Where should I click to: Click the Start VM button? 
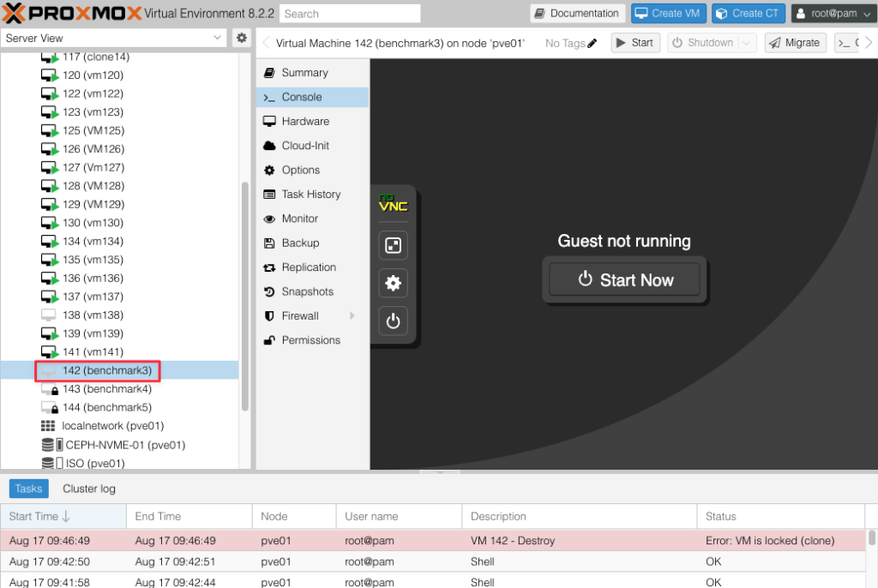click(x=635, y=43)
